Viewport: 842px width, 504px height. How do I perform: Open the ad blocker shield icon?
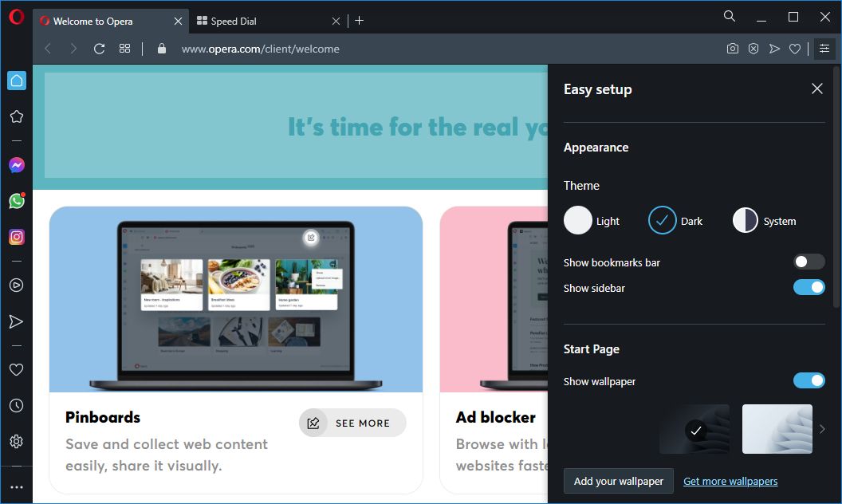coord(753,49)
